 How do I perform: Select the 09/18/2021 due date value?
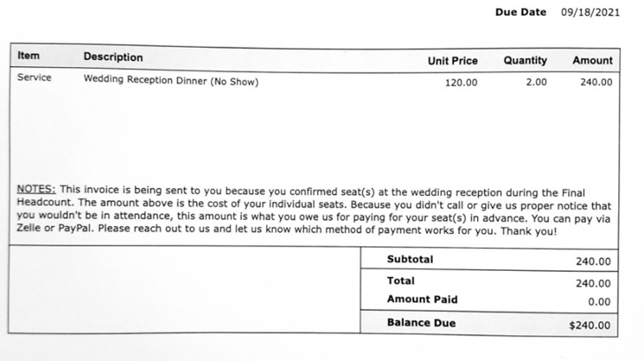pos(590,12)
